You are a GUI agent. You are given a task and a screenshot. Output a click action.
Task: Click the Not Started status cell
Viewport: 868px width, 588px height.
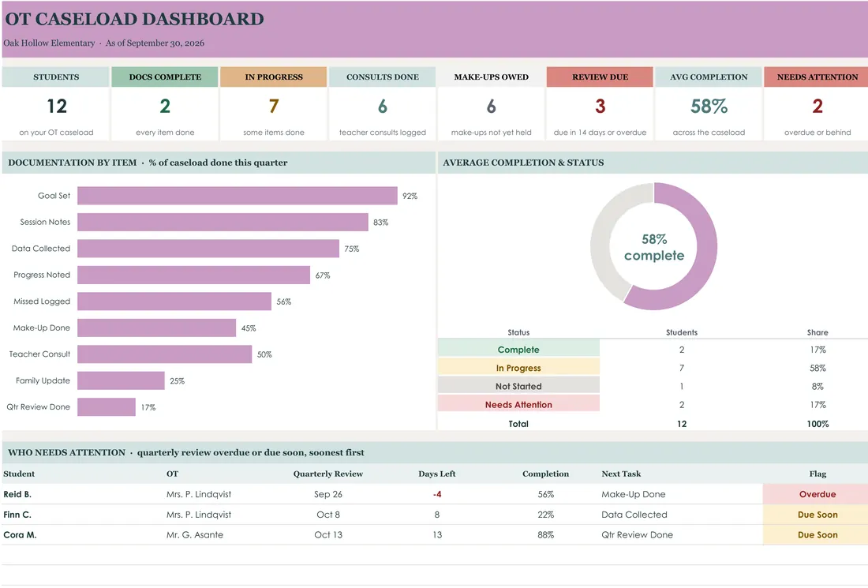tap(518, 386)
